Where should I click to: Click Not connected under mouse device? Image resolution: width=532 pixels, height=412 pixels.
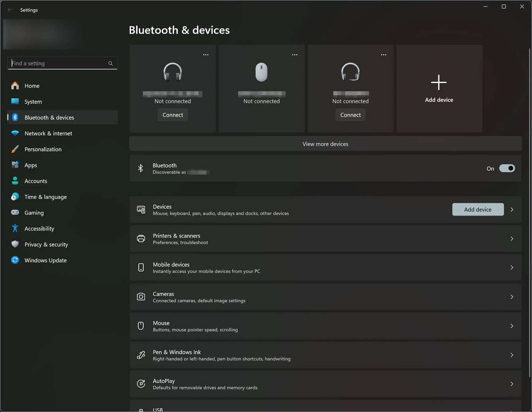pos(262,101)
